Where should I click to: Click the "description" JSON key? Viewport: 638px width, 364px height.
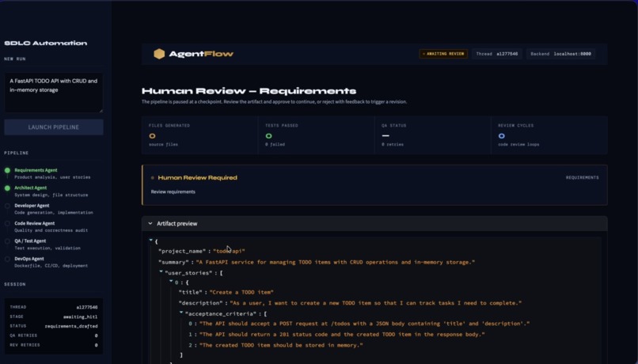tap(200, 303)
